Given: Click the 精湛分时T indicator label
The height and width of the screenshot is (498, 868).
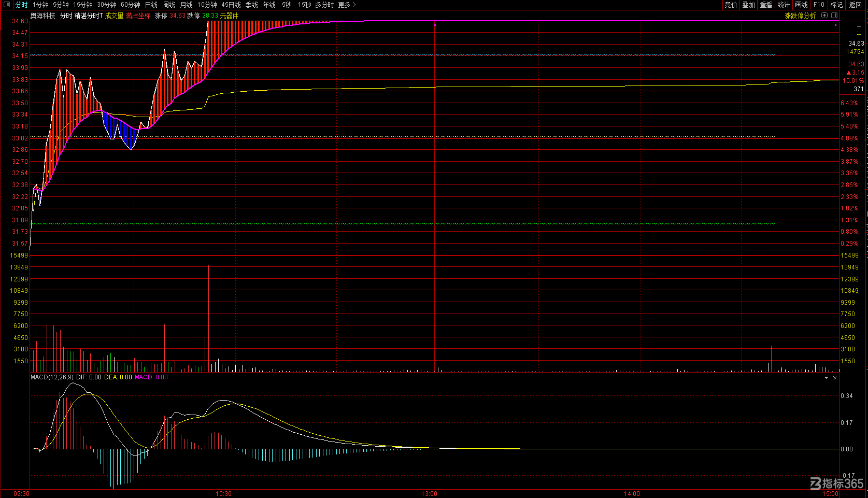Looking at the screenshot, I should point(89,16).
